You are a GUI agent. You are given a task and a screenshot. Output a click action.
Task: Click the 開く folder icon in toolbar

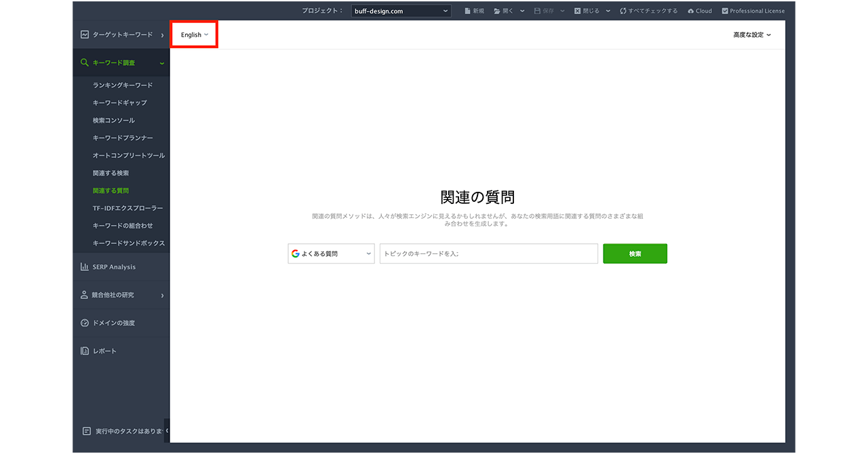[497, 11]
